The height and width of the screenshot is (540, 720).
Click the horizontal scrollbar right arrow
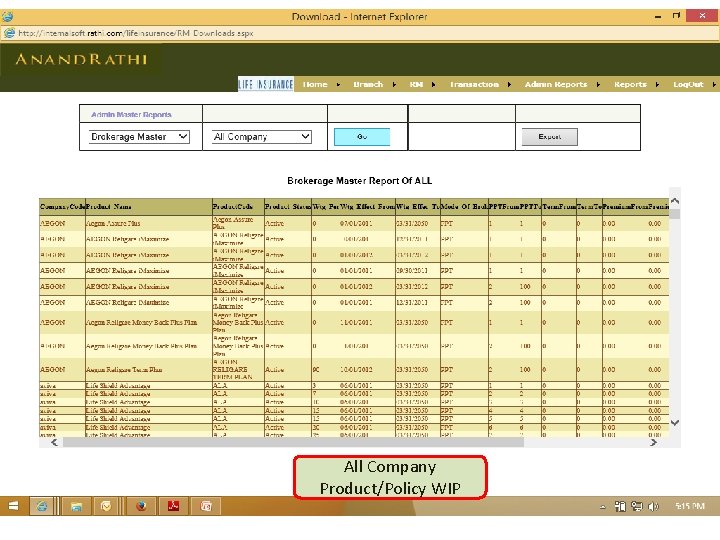pyautogui.click(x=653, y=442)
